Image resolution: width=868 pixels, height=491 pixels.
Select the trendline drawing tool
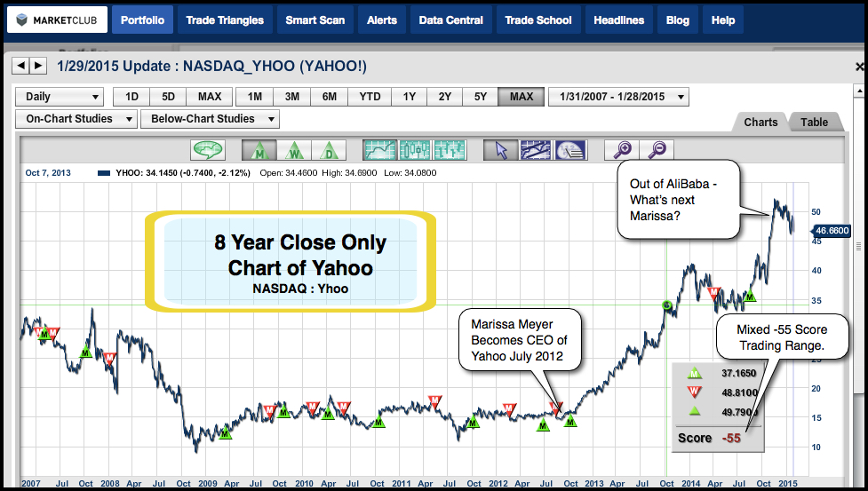[536, 150]
